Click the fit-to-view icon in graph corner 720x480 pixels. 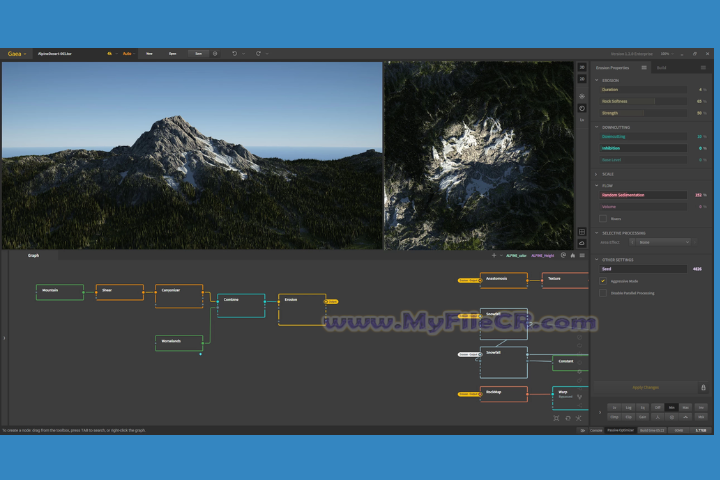[557, 418]
